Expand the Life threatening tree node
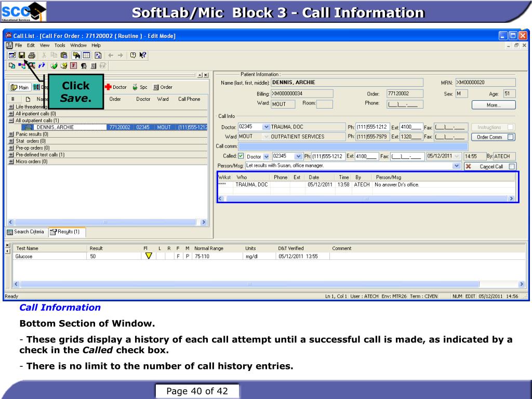This screenshot has height=399, width=532. [x=11, y=107]
